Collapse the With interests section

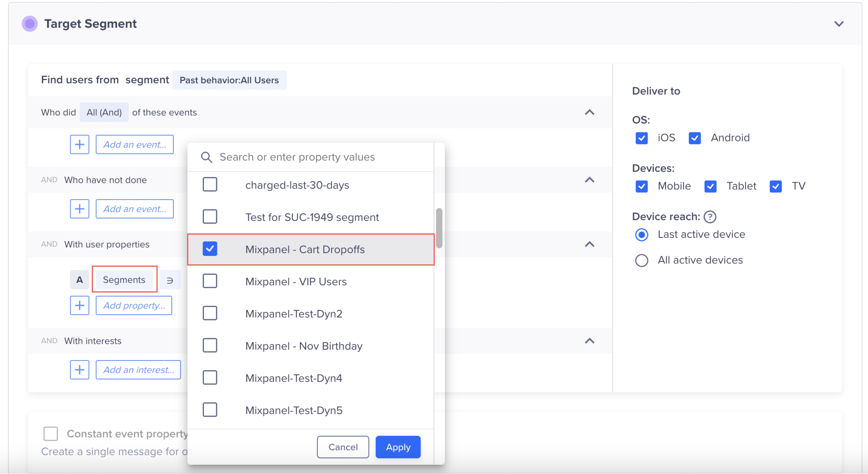pyautogui.click(x=590, y=341)
